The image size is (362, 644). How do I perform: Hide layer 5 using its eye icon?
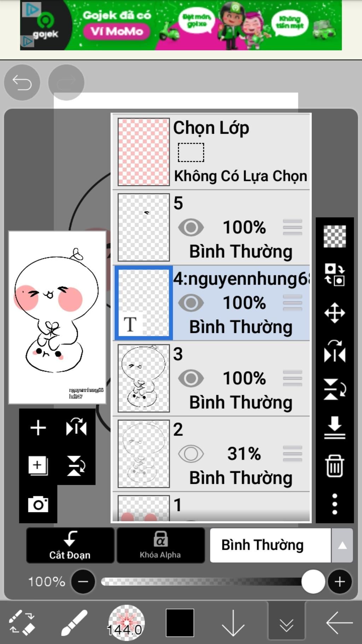pyautogui.click(x=191, y=228)
